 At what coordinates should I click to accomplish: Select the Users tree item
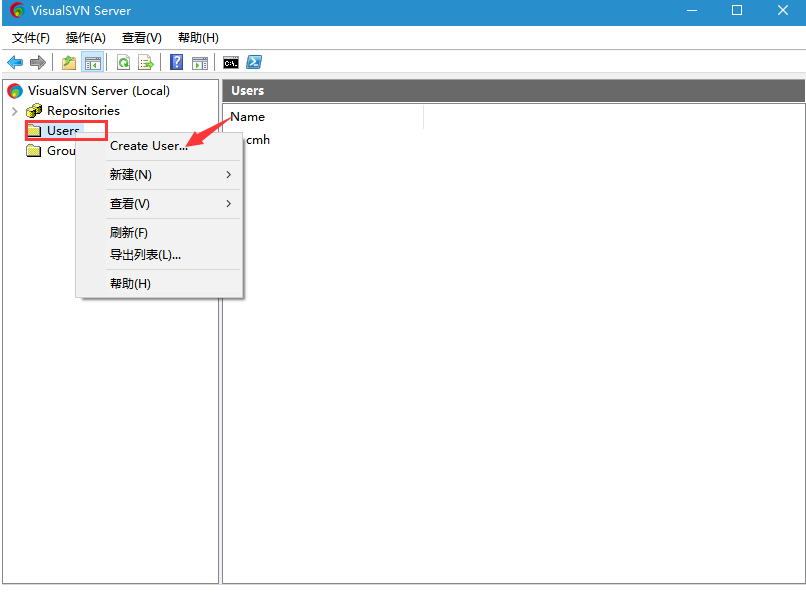(x=63, y=131)
